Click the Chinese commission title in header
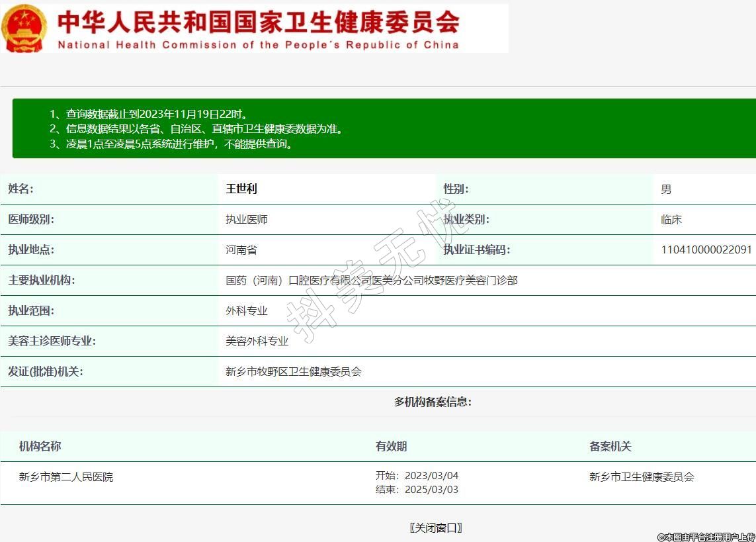756x542 pixels. click(258, 22)
